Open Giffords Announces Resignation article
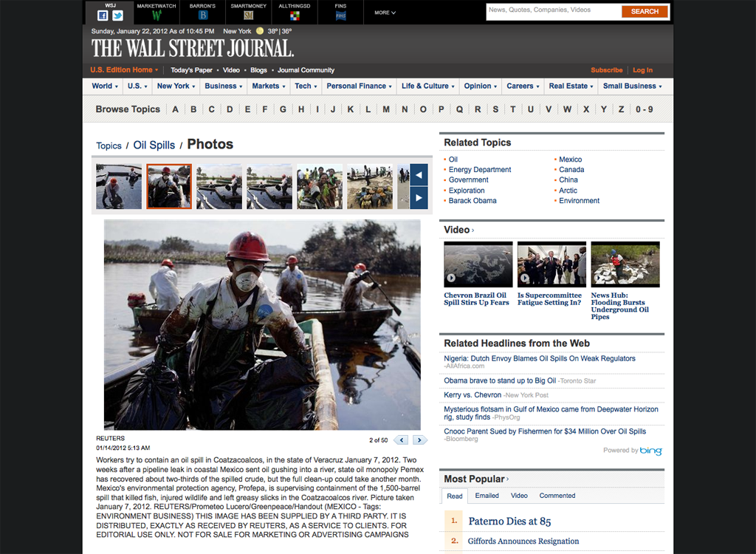Screen dimensions: 756x554 [x=523, y=541]
